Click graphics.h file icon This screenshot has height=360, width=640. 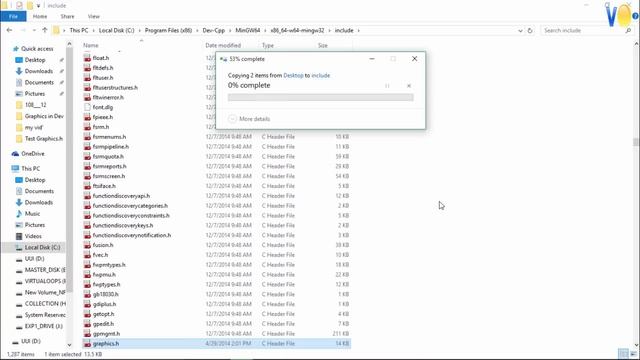[87, 344]
